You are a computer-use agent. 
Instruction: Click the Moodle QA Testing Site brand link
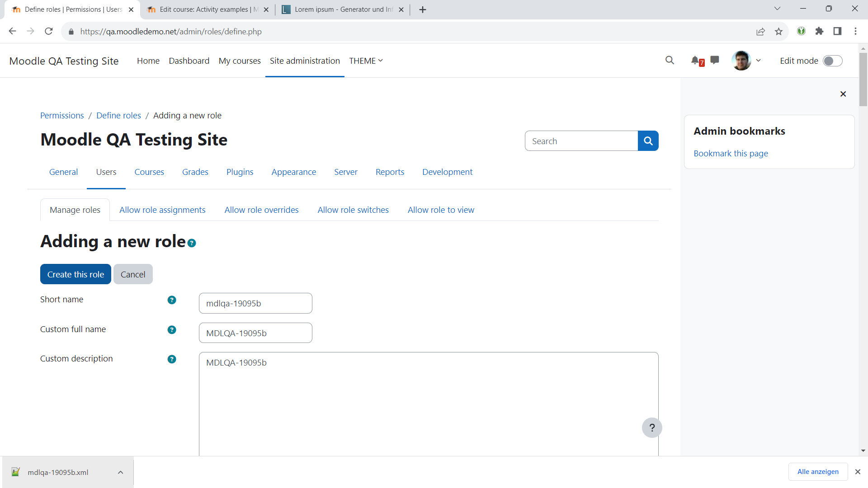64,61
